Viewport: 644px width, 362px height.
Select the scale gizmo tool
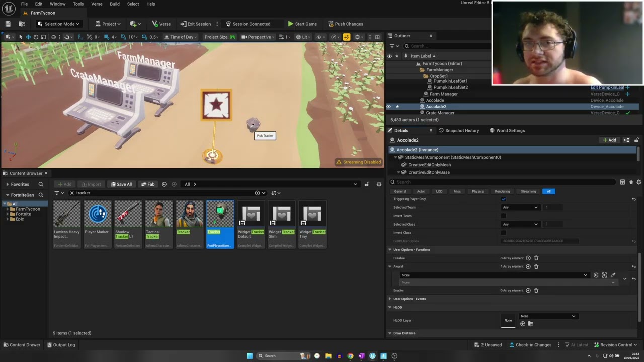[43, 37]
